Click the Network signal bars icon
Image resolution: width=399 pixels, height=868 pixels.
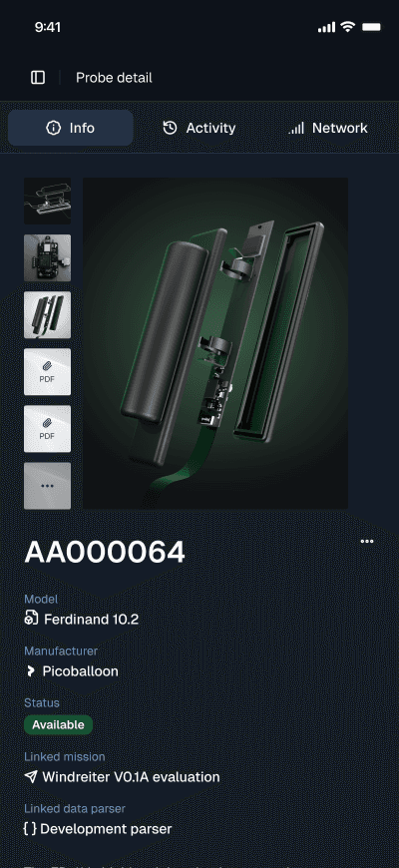point(296,129)
